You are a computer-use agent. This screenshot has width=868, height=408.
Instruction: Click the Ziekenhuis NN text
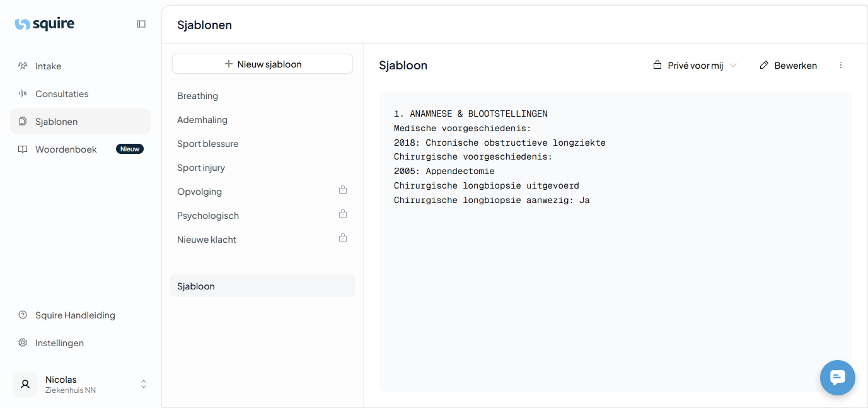tap(71, 390)
